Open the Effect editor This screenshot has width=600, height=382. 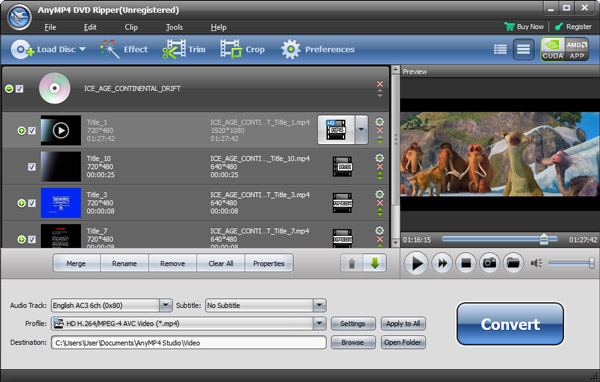point(124,49)
